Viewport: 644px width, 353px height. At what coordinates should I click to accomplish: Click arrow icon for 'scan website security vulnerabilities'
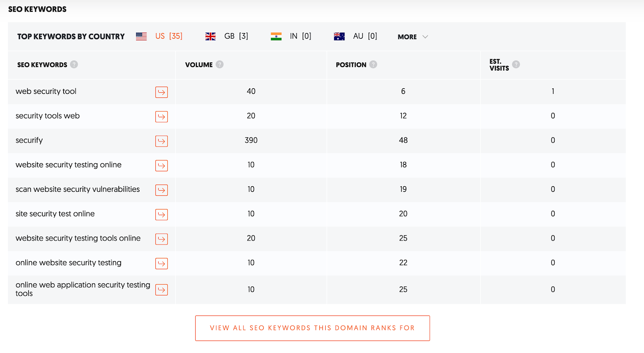tap(161, 190)
